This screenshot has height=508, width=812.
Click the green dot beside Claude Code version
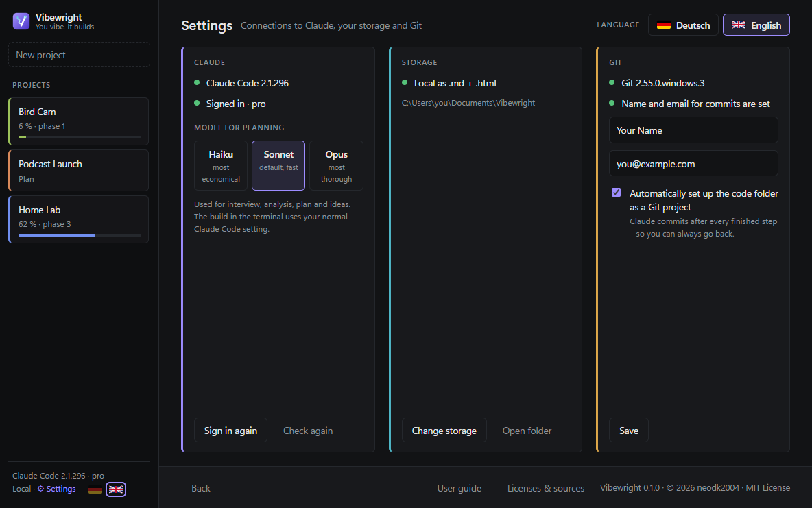coord(197,82)
